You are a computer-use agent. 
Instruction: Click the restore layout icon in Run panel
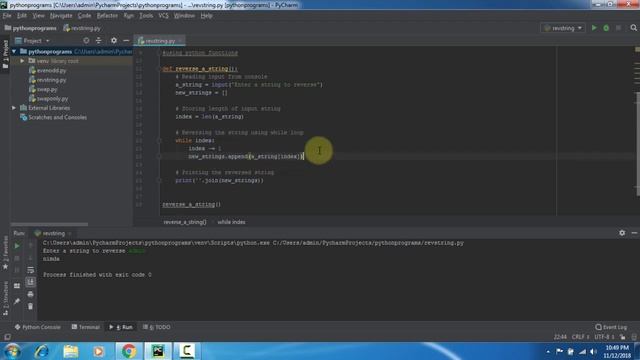point(17,286)
